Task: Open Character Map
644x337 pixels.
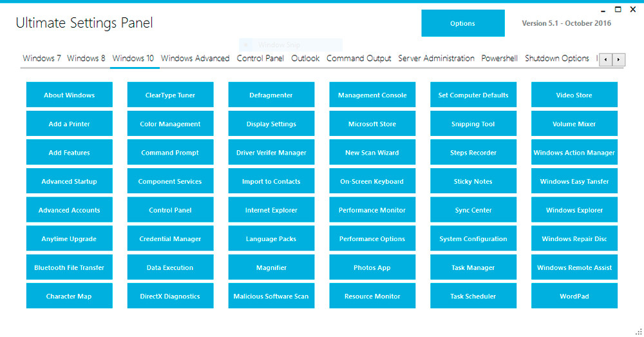Action: tap(69, 296)
